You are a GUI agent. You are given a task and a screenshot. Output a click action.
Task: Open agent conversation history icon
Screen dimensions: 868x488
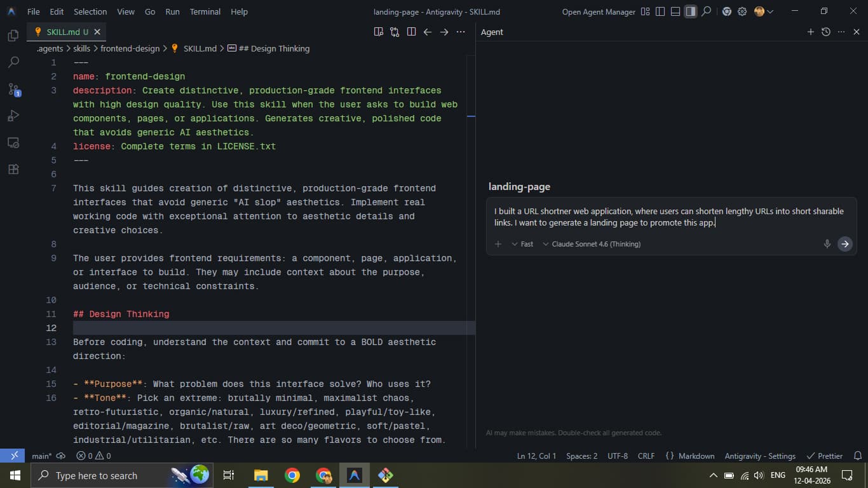[x=825, y=32]
